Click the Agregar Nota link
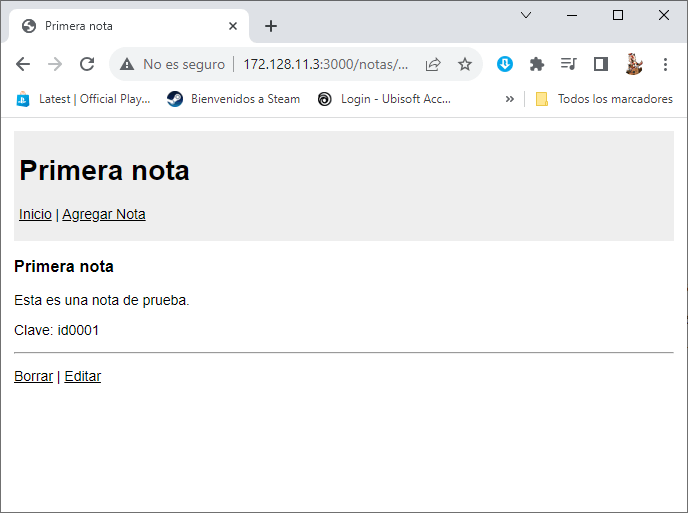 tap(104, 214)
